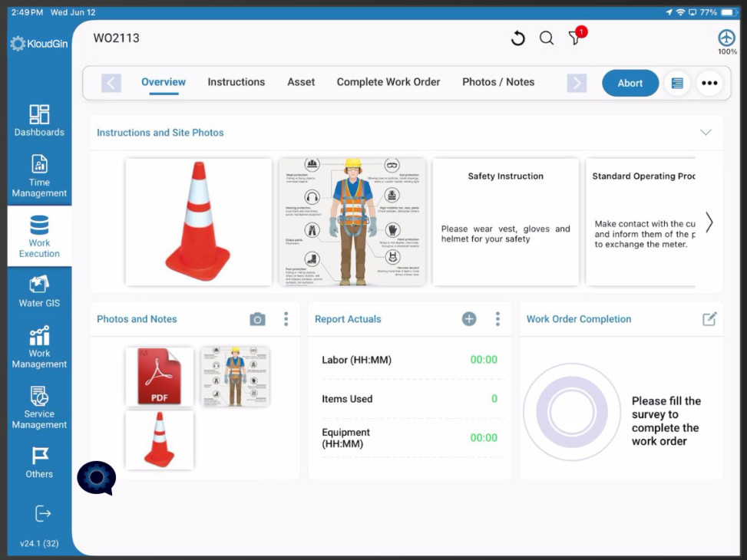The height and width of the screenshot is (560, 747).
Task: Switch to the Instructions tab
Action: (x=236, y=82)
